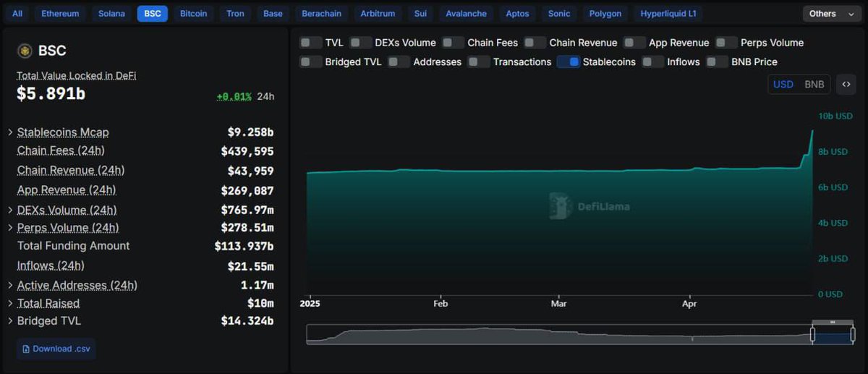Enable the Addresses chart toggle
868x374 pixels.
coord(399,61)
